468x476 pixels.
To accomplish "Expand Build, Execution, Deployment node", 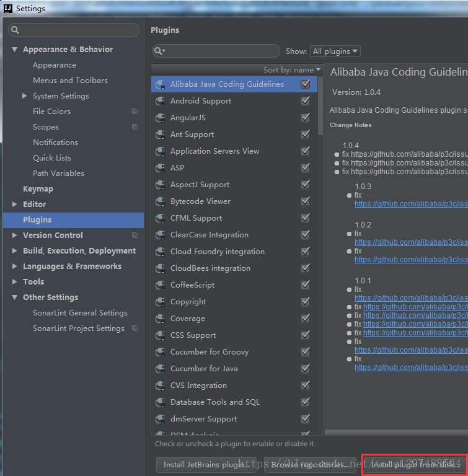I will click(x=15, y=251).
